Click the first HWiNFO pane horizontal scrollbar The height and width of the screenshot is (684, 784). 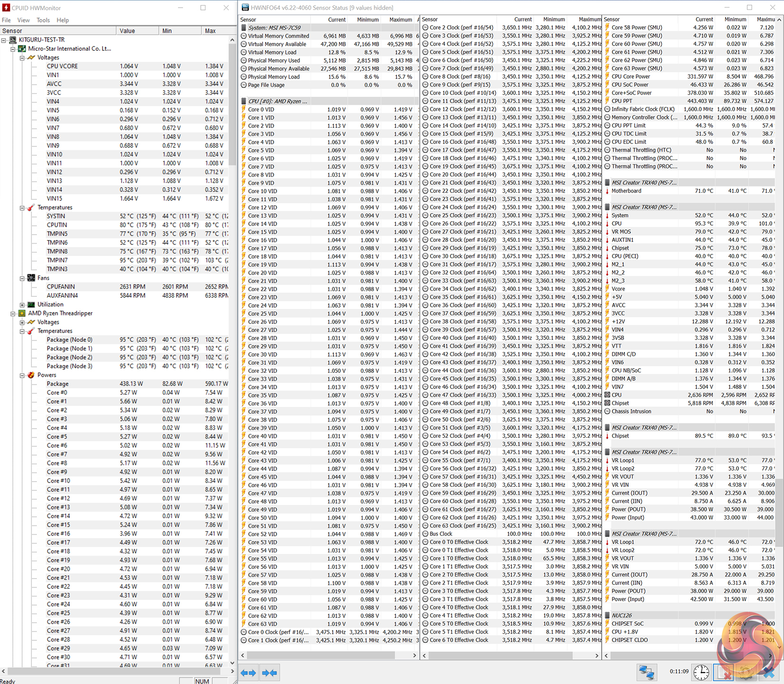coord(321,655)
